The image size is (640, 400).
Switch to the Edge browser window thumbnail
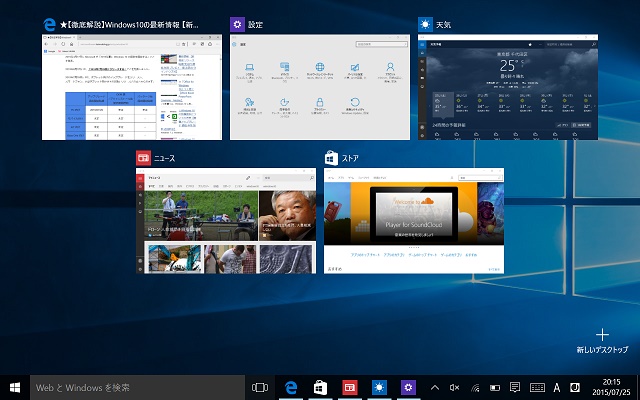(x=132, y=87)
